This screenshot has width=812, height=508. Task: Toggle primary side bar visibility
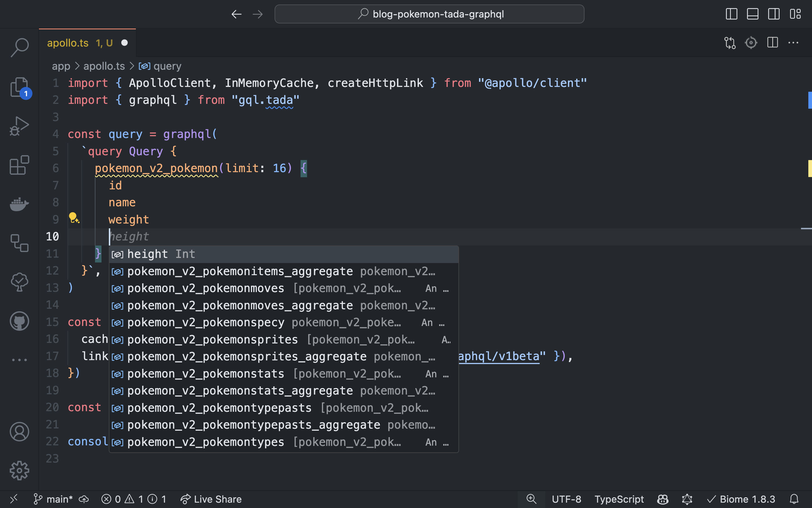point(731,14)
